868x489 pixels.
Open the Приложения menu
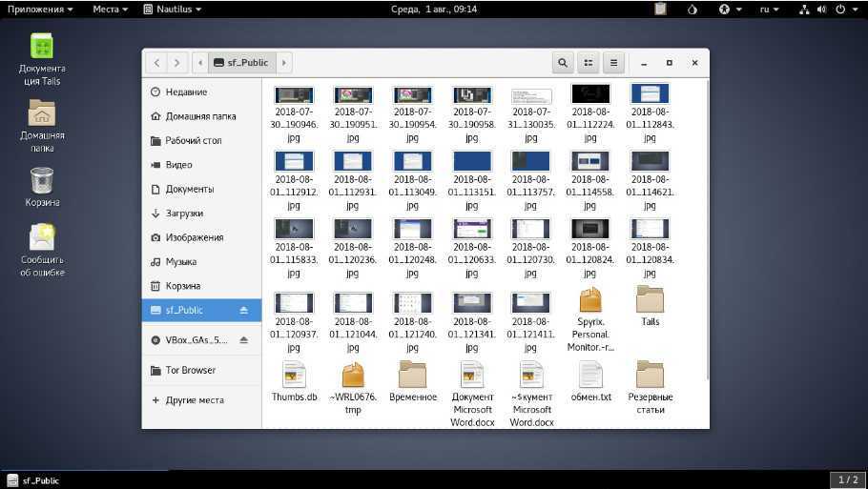(40, 10)
